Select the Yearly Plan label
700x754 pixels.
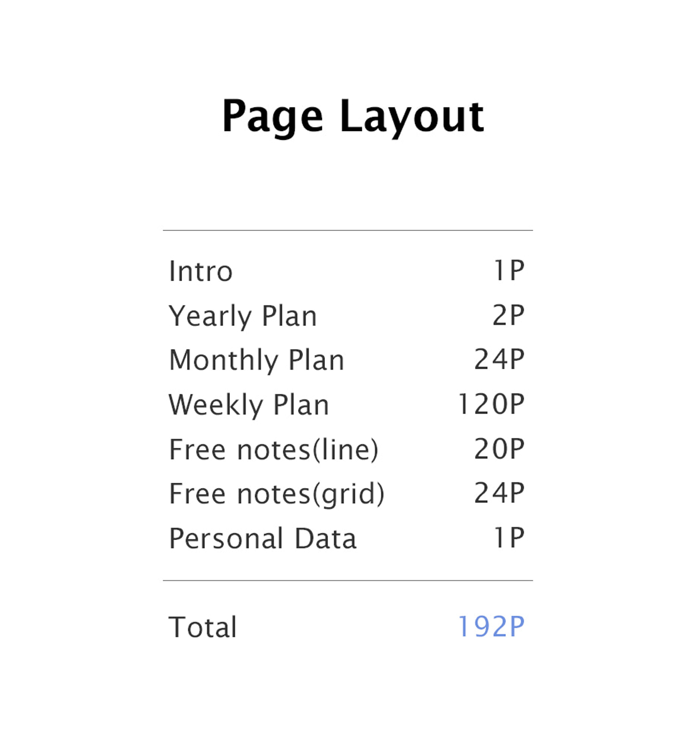click(243, 316)
